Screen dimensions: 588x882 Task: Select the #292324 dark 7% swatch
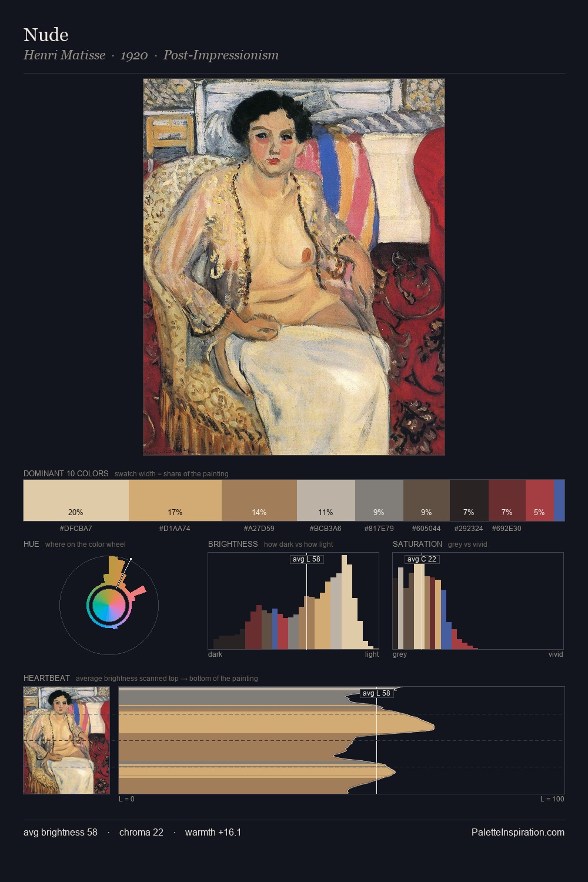pyautogui.click(x=469, y=500)
